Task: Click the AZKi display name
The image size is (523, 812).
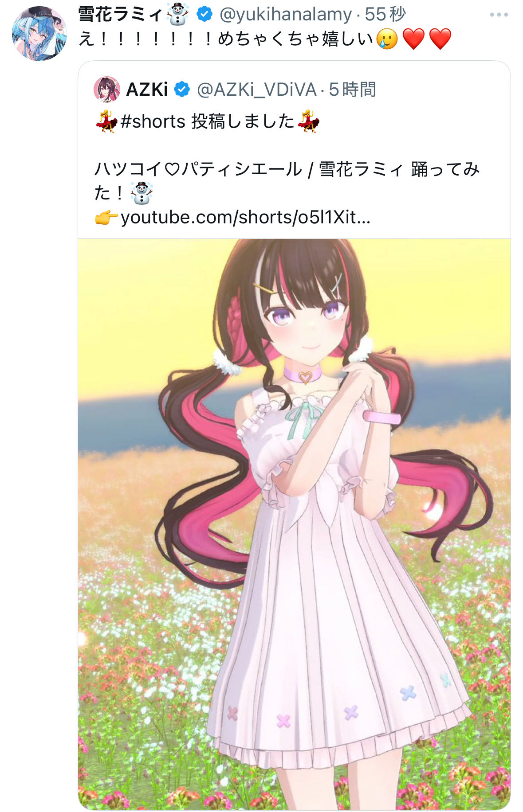Action: coord(147,90)
